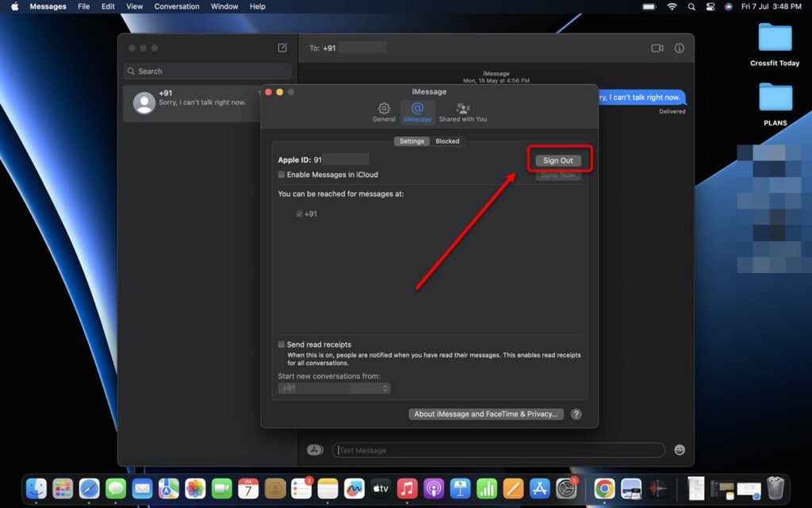Click the Sign Out button

(558, 160)
